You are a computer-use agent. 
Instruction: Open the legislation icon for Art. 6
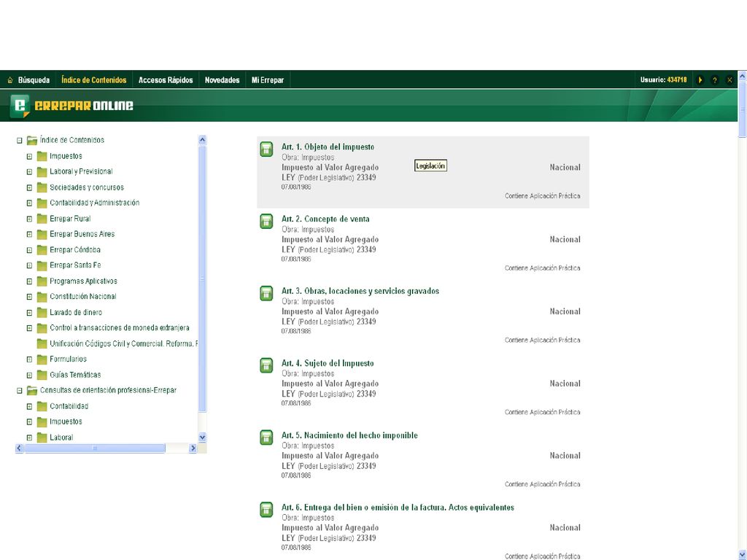266,510
